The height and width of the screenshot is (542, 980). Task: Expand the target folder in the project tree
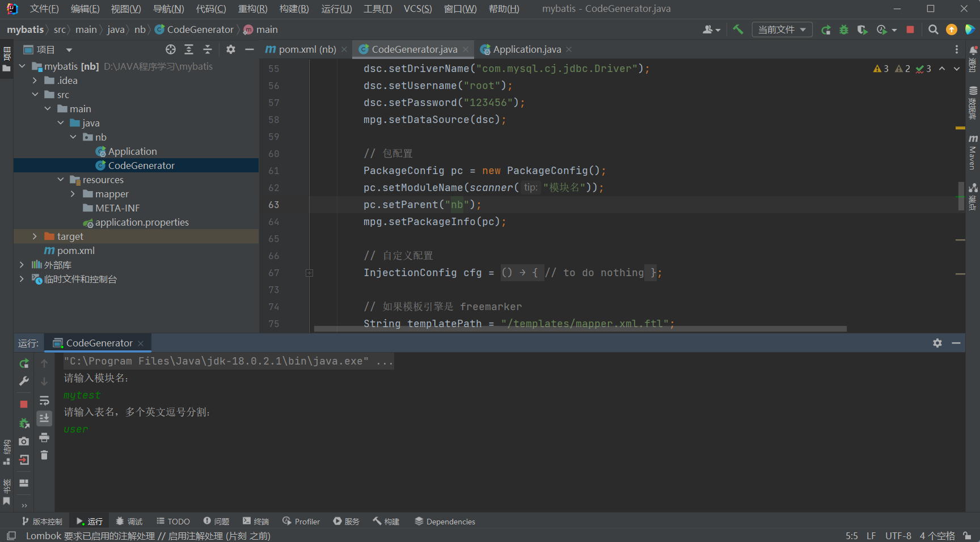tap(35, 236)
